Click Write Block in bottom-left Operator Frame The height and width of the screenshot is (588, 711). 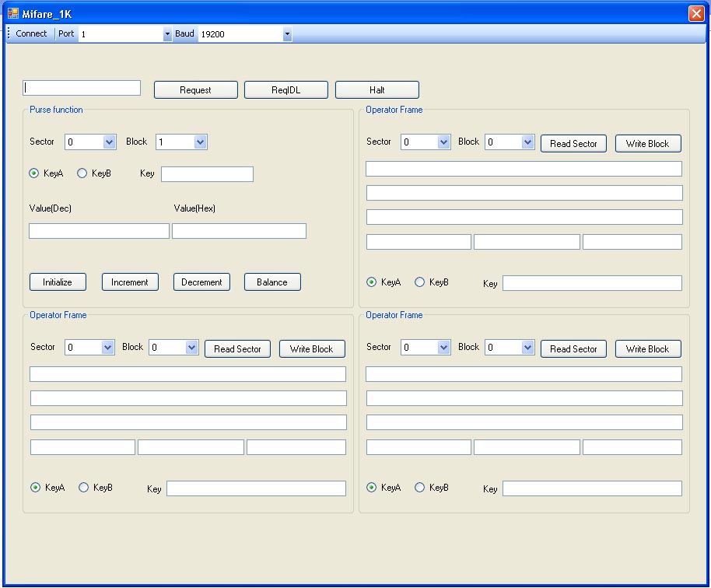pos(311,349)
